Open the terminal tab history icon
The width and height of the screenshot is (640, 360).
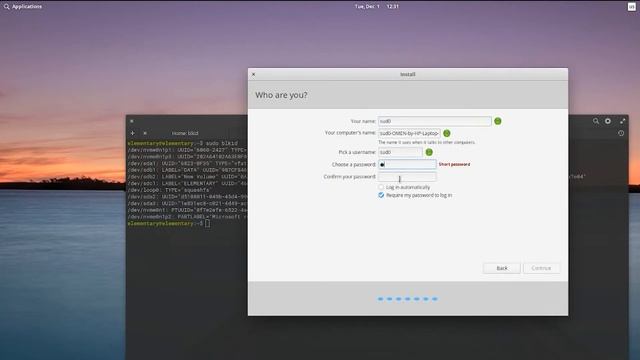[x=621, y=133]
